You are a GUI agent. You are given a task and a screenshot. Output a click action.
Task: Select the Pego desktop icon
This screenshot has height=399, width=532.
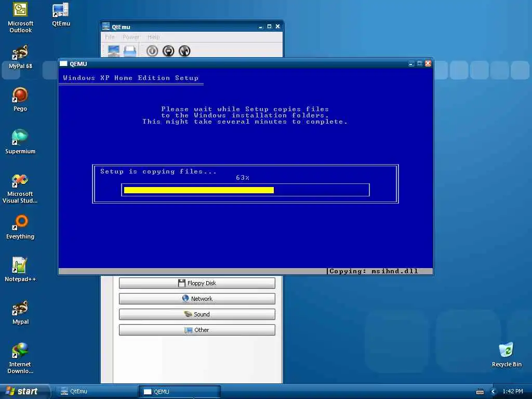20,99
